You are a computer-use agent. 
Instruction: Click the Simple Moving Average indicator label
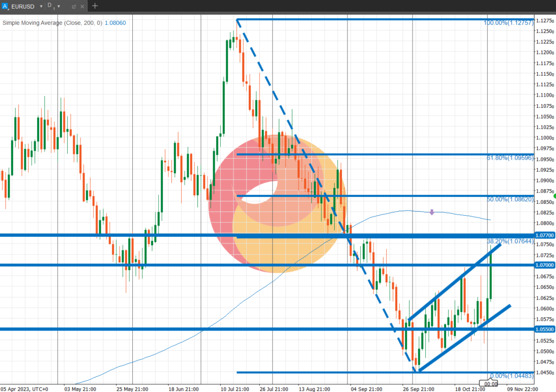[x=52, y=23]
